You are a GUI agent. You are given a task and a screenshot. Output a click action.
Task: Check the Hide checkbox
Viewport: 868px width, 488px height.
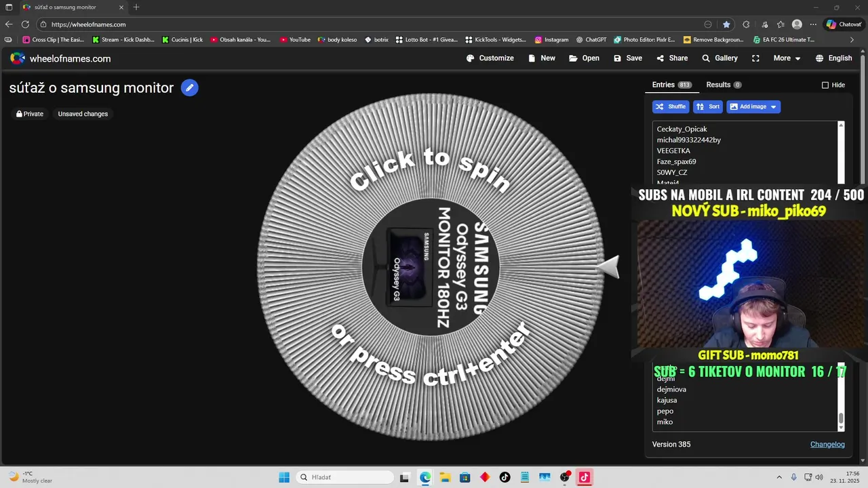825,85
